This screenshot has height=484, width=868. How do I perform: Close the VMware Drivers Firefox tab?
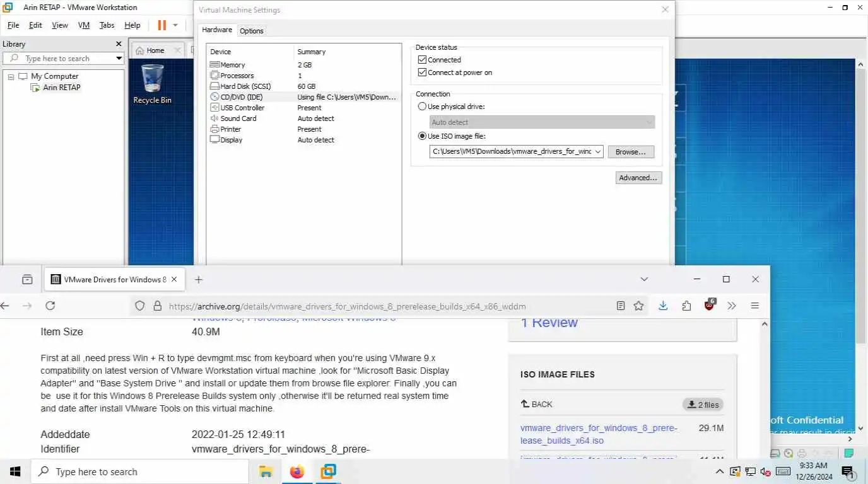(174, 279)
